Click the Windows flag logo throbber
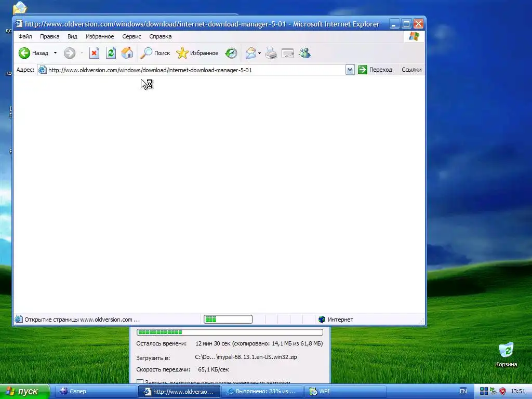 click(414, 36)
